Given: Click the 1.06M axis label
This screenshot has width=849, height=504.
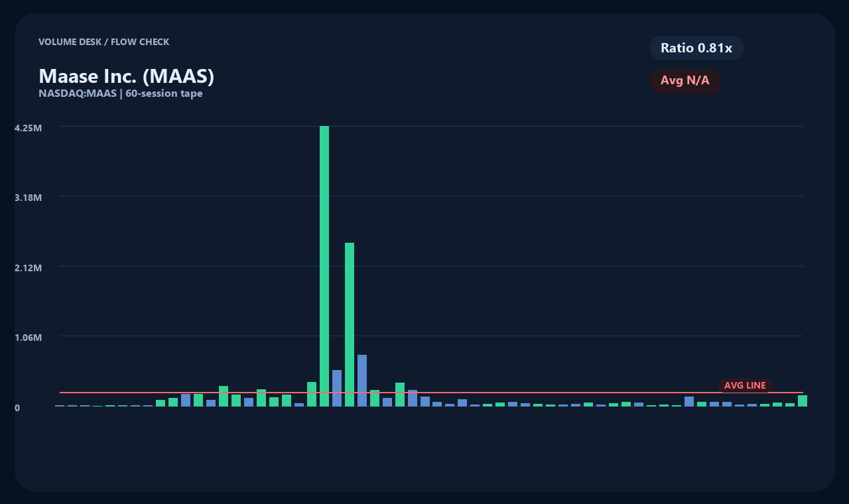Looking at the screenshot, I should pos(29,338).
